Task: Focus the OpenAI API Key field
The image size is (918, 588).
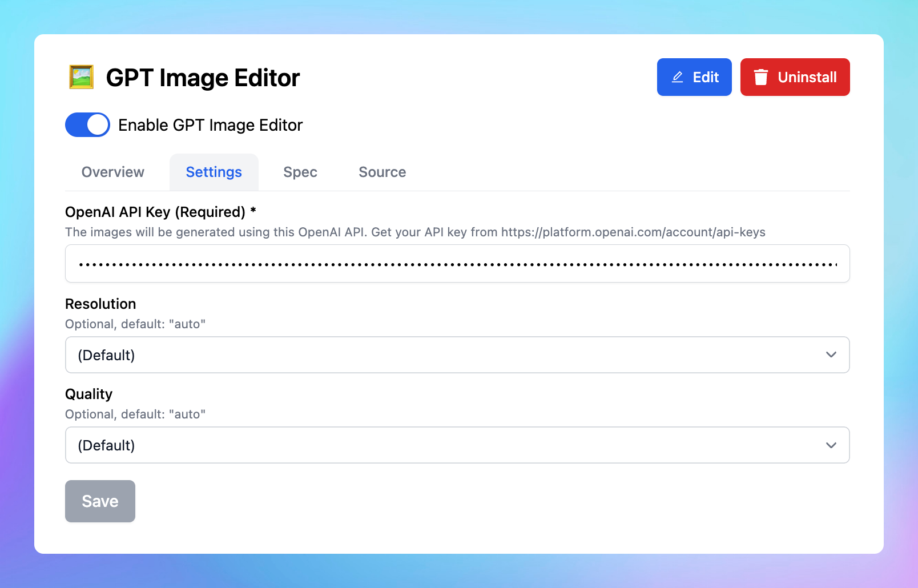Action: [x=457, y=264]
